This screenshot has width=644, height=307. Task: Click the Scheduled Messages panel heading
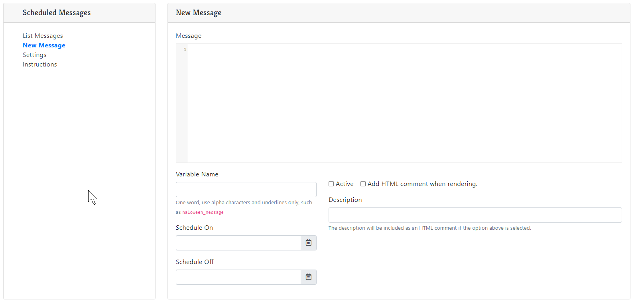[x=57, y=13]
